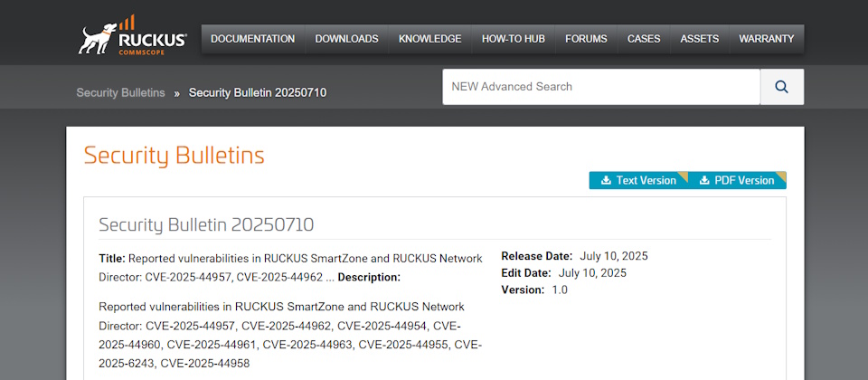Focus the NEW Advanced Search field
The width and height of the screenshot is (868, 380).
600,87
